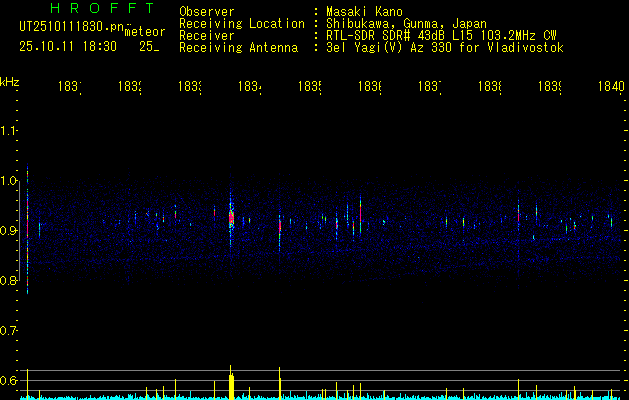Click the 1.0 frequency axis label

tap(9, 181)
